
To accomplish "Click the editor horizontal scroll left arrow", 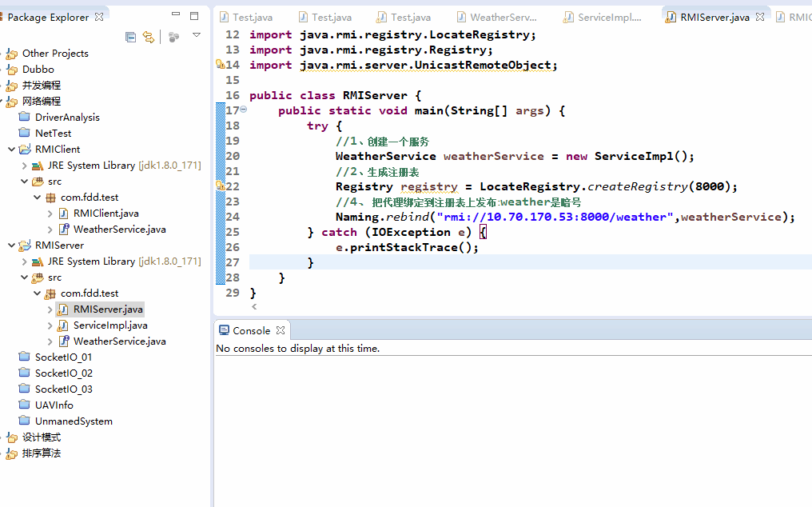I will (x=254, y=306).
